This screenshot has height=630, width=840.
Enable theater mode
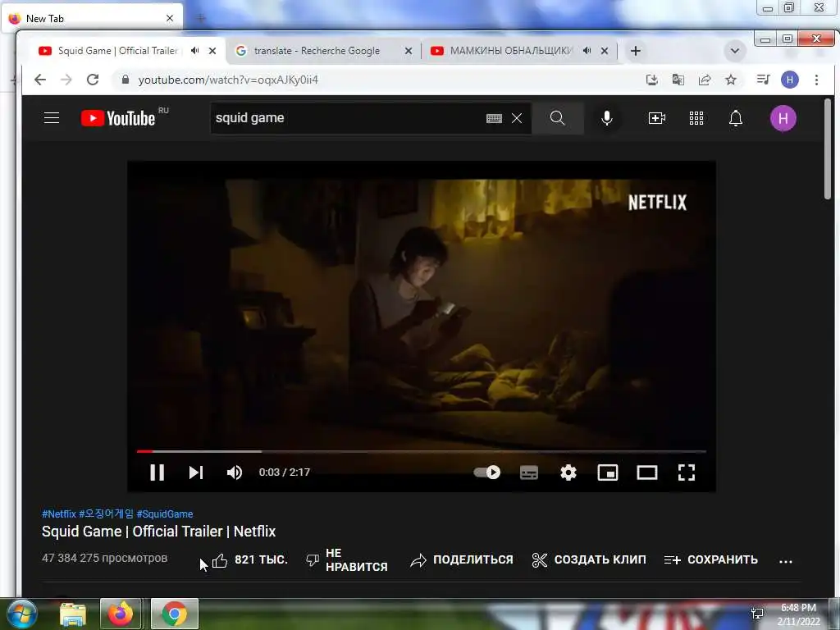(x=647, y=472)
